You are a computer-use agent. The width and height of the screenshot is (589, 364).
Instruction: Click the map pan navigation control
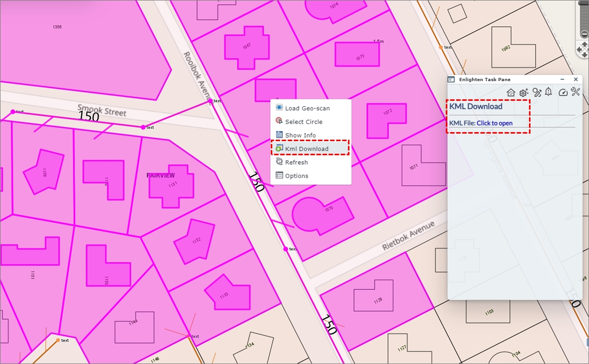pyautogui.click(x=584, y=49)
